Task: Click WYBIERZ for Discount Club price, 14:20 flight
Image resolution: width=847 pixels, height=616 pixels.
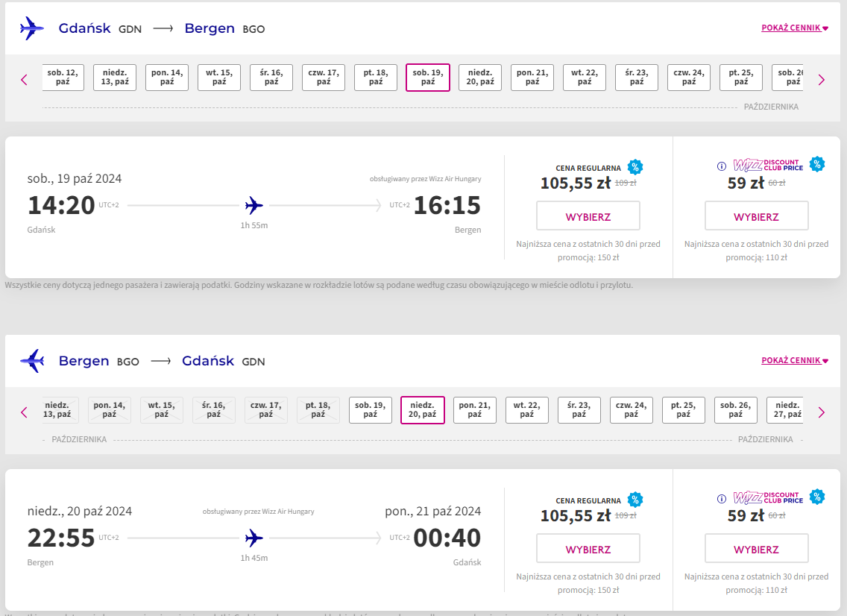Action: [756, 216]
